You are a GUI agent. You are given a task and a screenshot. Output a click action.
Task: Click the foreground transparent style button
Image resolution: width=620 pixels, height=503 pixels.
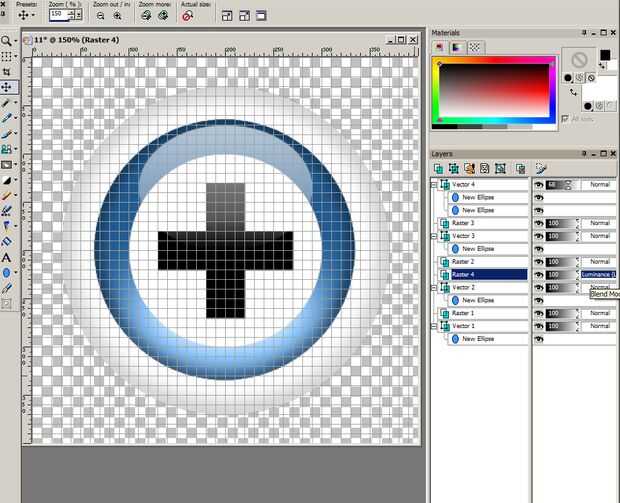591,78
